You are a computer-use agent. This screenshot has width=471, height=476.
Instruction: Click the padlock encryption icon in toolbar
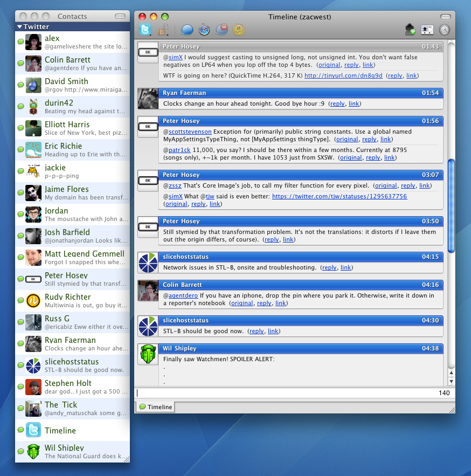point(163,30)
